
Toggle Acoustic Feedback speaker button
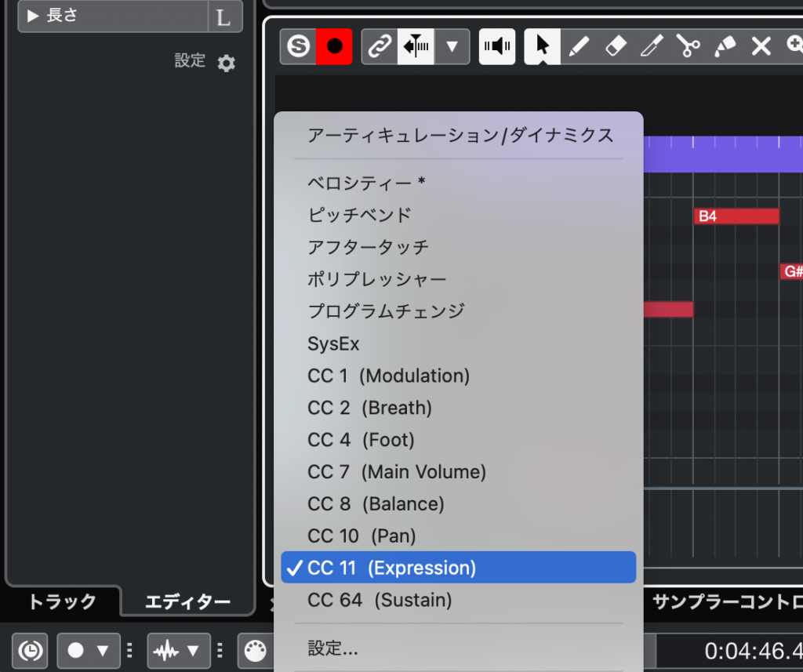coord(497,47)
